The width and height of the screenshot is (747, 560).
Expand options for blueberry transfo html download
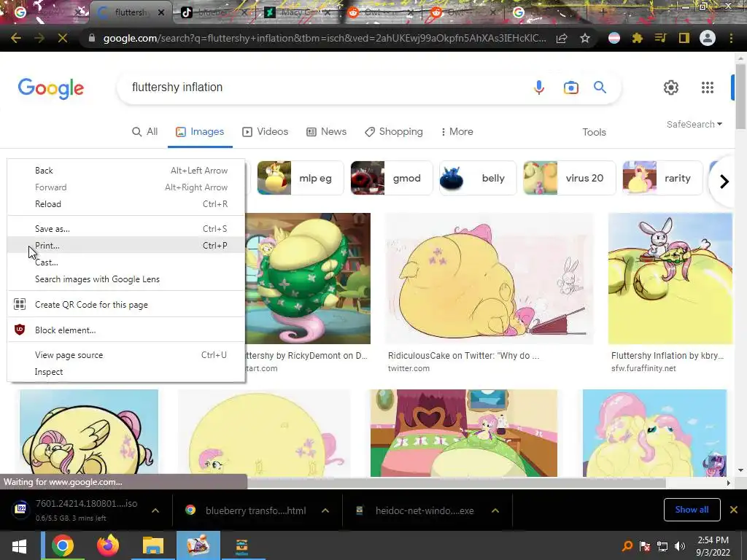(325, 510)
